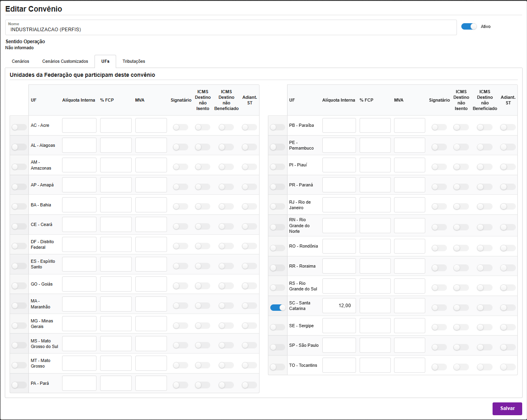
Task: Disable the Ativo toggle switch
Action: [469, 26]
